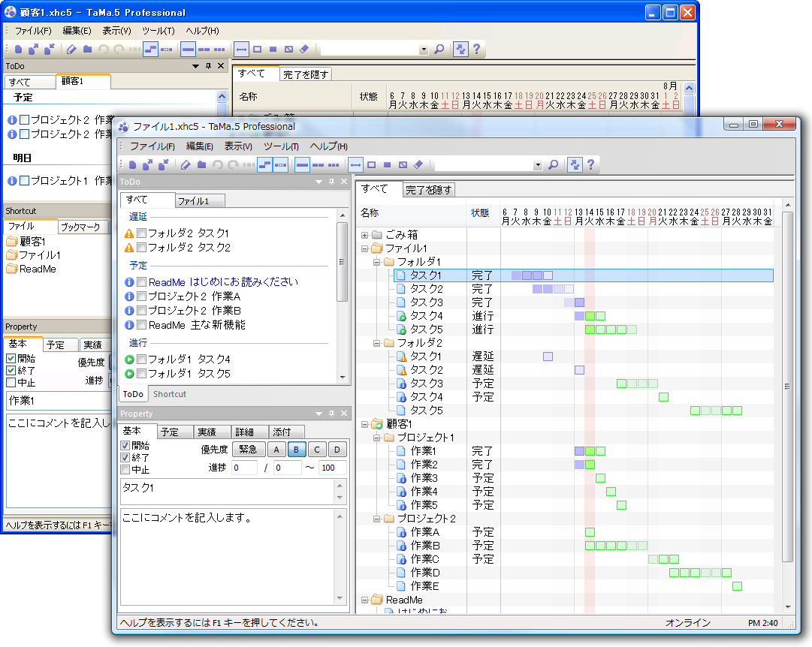Click the progress field containing 100
812x647 pixels.
click(331, 468)
